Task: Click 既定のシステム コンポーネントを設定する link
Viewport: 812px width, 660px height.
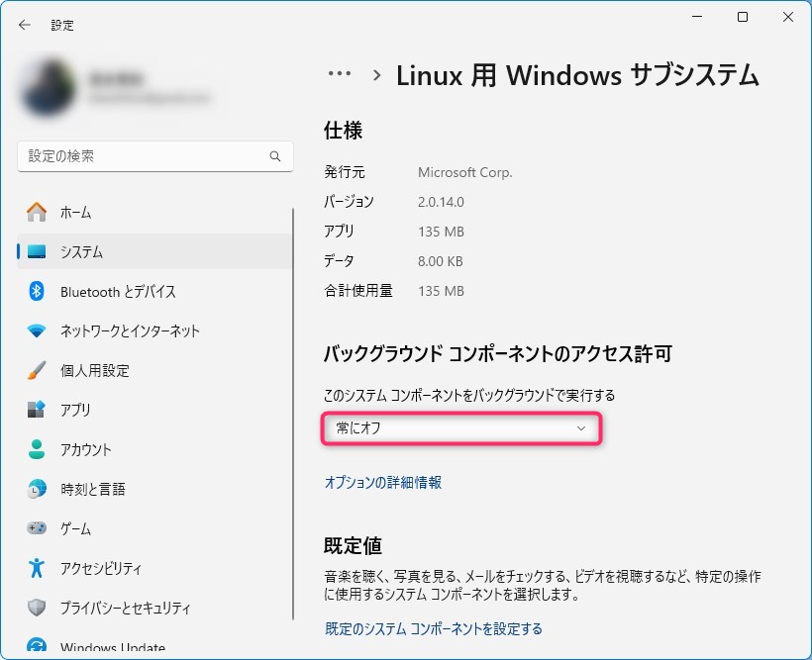Action: [434, 628]
